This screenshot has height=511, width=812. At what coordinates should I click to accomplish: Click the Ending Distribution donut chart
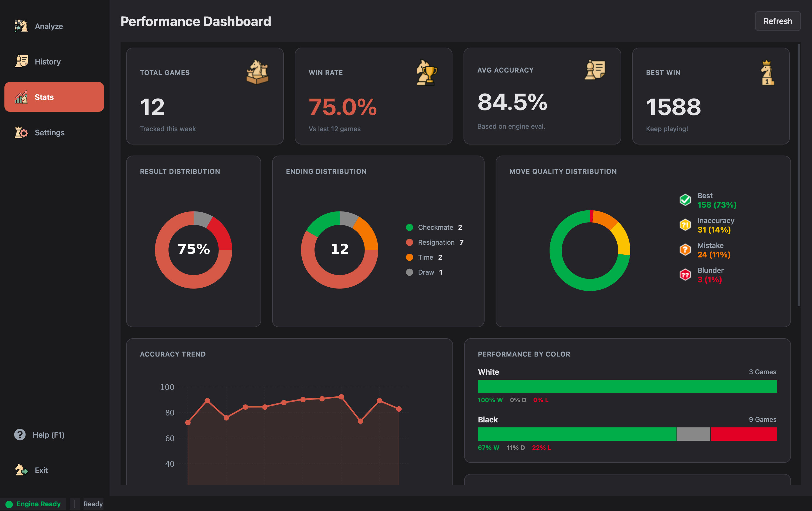[340, 250]
